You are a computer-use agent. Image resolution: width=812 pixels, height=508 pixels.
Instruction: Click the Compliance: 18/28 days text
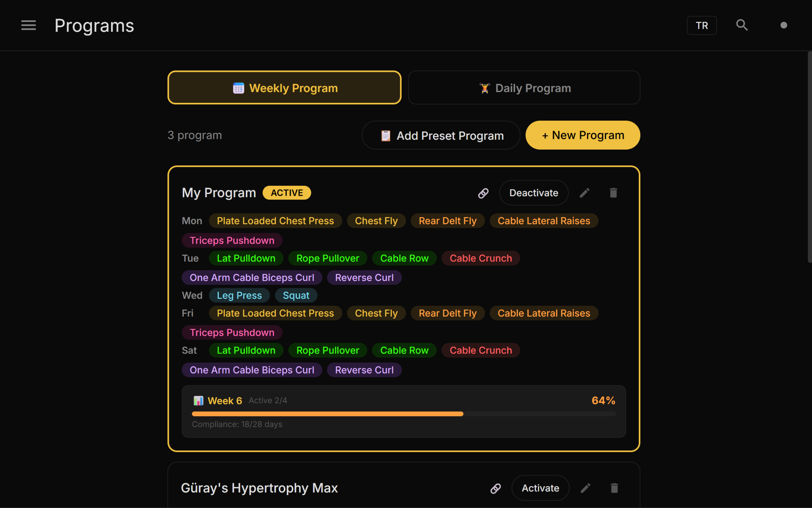coord(237,424)
